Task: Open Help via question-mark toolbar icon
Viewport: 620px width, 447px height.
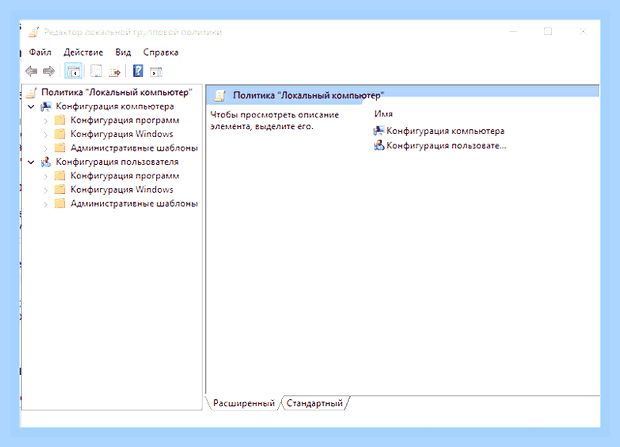Action: [x=138, y=71]
